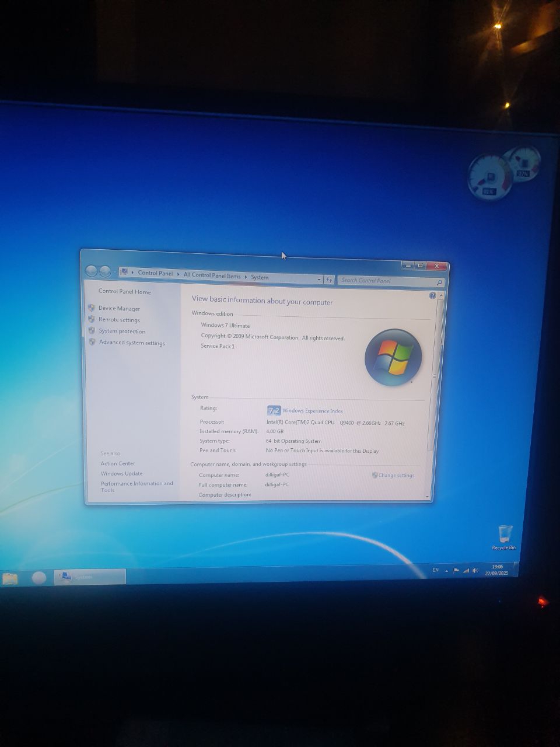This screenshot has height=747, width=560.
Task: Click the Copyright 2009 Microsoft Corporation text
Action: pos(272,337)
